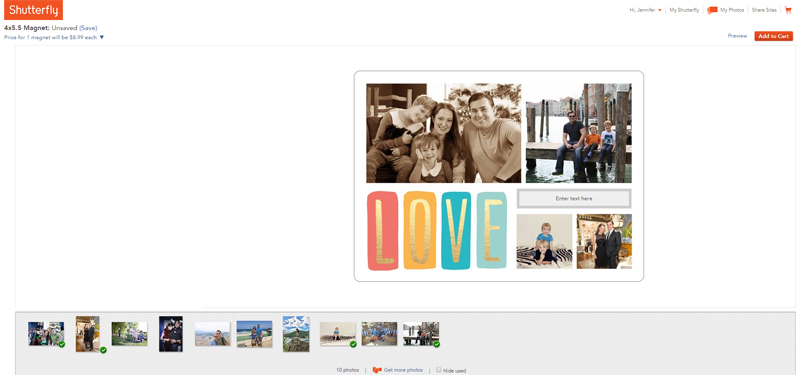Select the mountain rock sky tray thumbnail
This screenshot has width=800, height=375.
coord(296,334)
